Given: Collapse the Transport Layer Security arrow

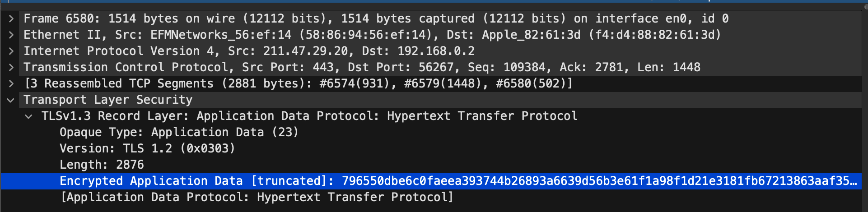Looking at the screenshot, I should coord(11,100).
